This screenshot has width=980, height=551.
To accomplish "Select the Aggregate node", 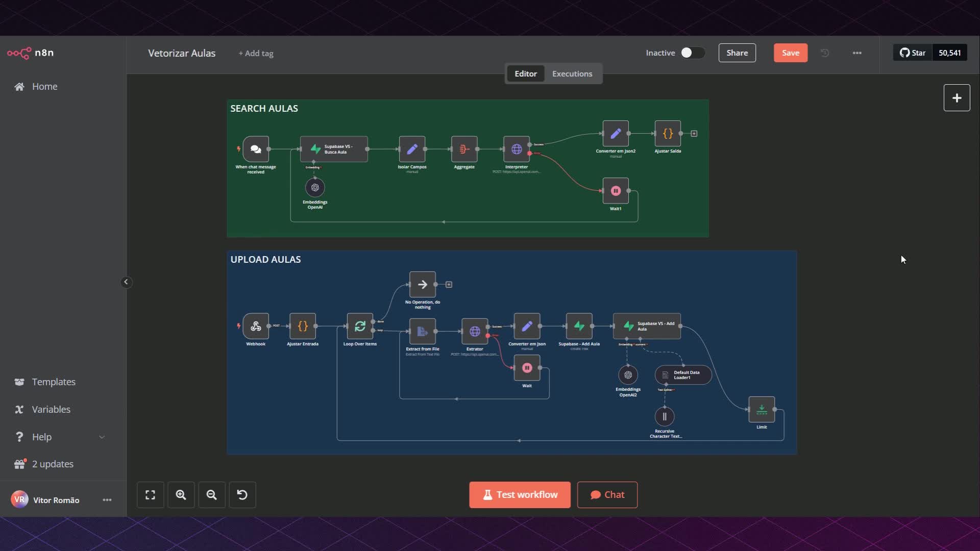I will click(464, 149).
